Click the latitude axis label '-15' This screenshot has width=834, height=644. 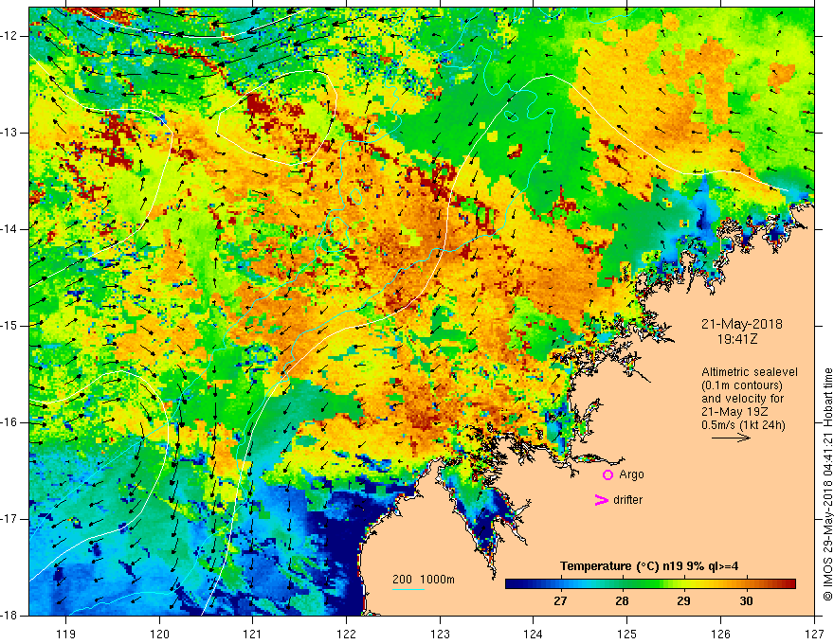point(9,326)
